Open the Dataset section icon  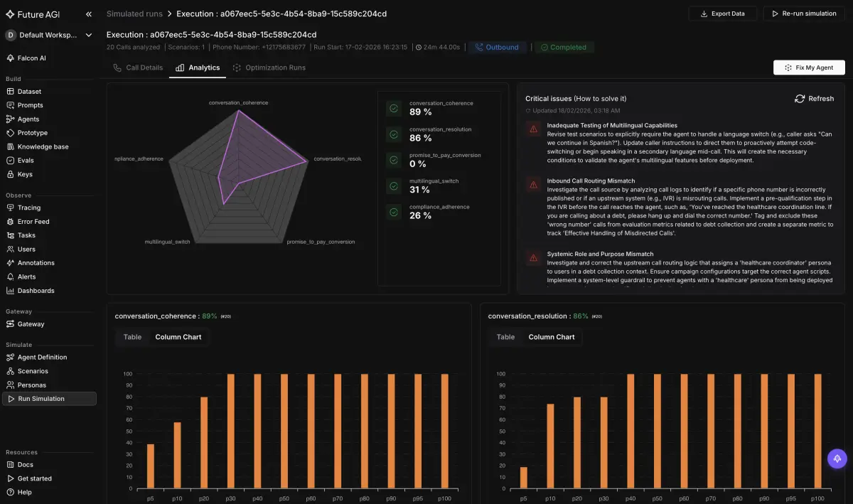(10, 92)
